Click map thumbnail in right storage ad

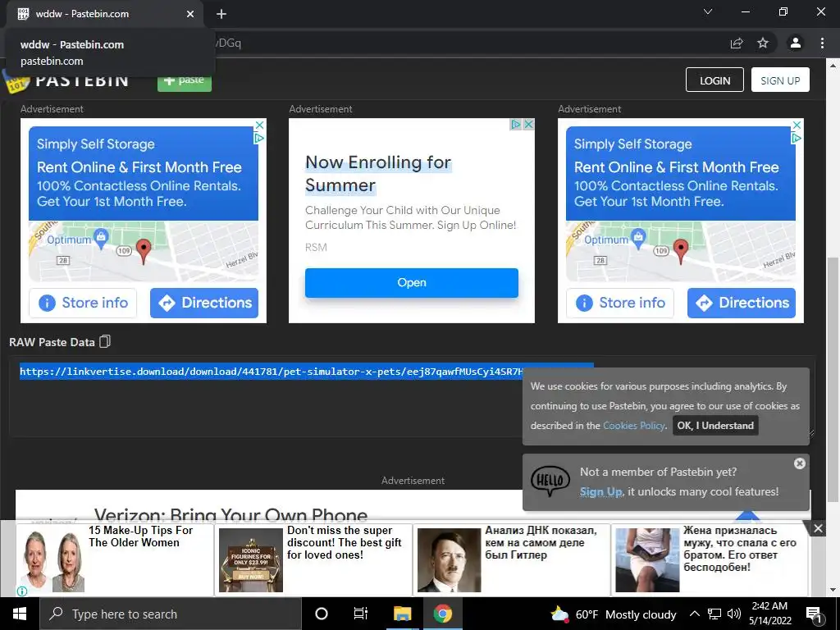680,252
